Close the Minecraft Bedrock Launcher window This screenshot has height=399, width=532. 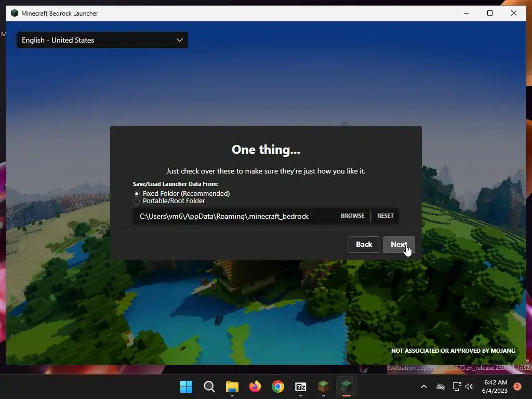pyautogui.click(x=514, y=13)
